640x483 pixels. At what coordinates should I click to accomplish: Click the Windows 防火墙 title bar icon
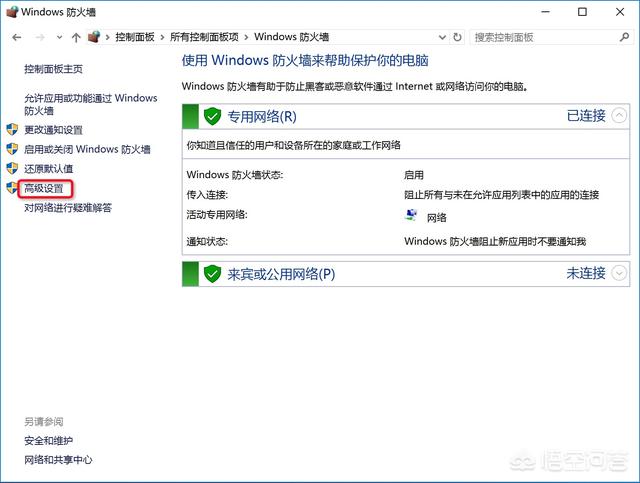pyautogui.click(x=12, y=11)
